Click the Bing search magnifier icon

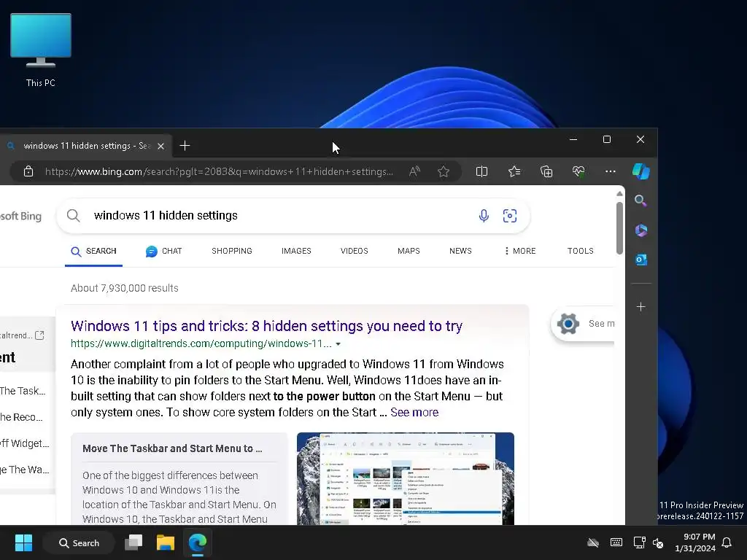(x=74, y=216)
